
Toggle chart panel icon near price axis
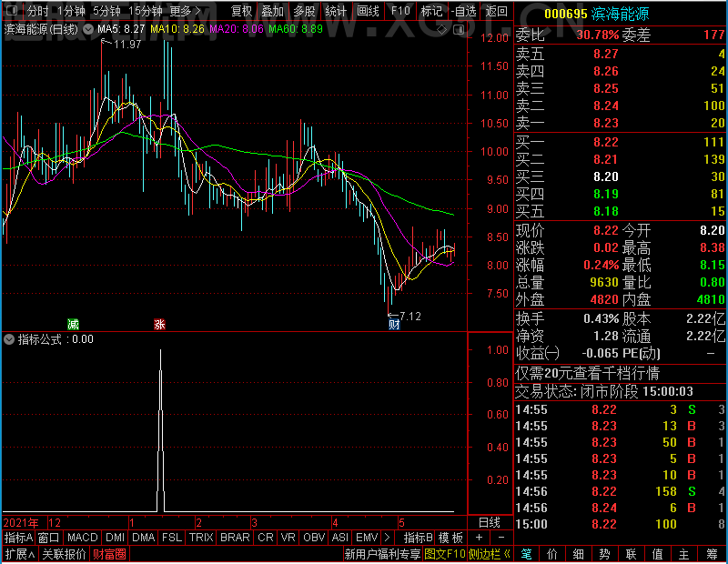click(x=459, y=30)
